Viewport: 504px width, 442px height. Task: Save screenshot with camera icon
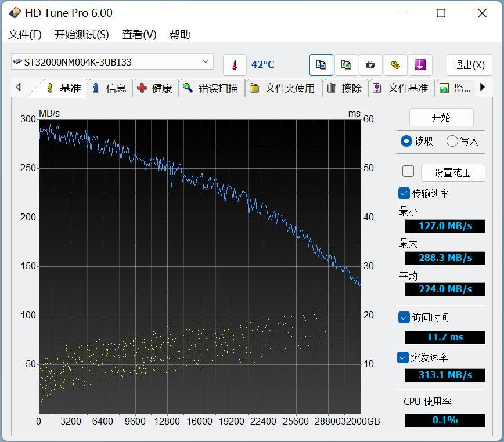370,65
